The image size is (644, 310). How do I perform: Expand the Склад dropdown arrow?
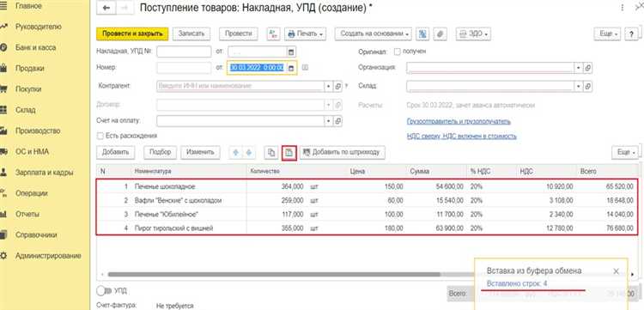[578, 86]
